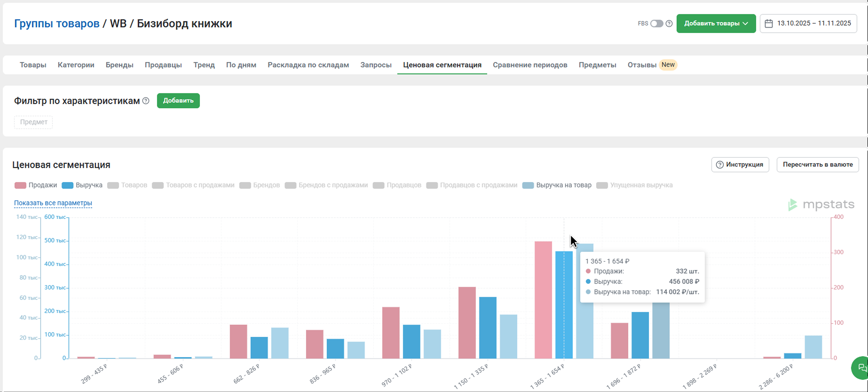The height and width of the screenshot is (392, 868).
Task: Click help icon next to Фильтр по характеристикам
Action: tap(146, 101)
